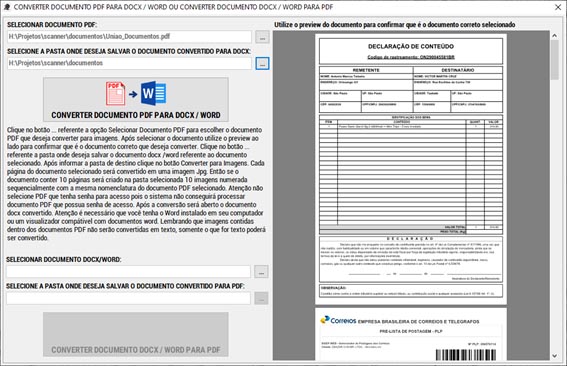
Task: Click the arrow icon between PDF and Word
Action: [133, 94]
